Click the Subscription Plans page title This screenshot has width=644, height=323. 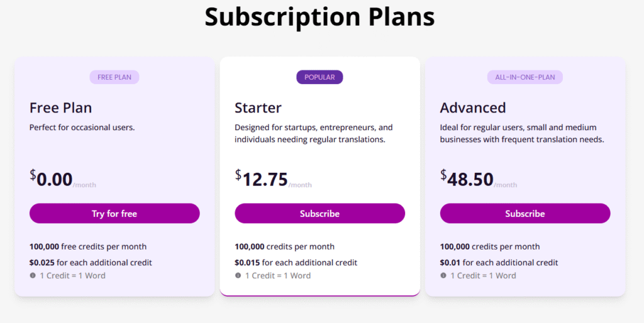[320, 17]
